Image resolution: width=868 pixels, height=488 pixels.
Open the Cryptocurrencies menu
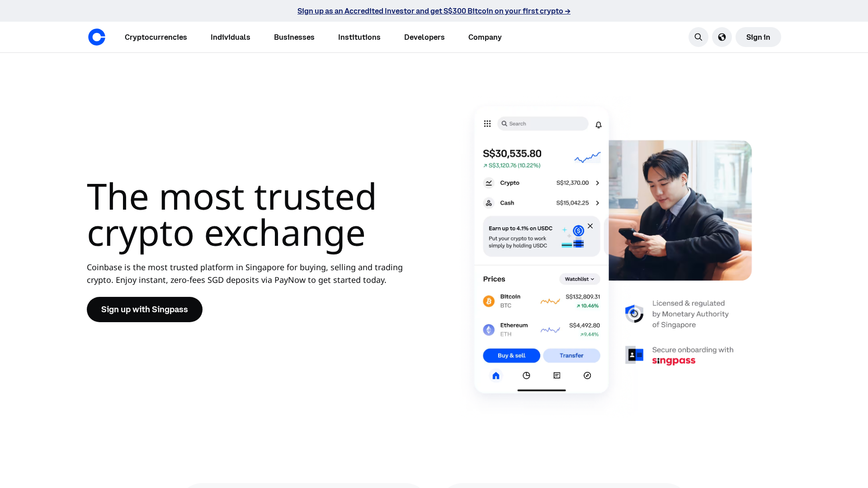156,37
